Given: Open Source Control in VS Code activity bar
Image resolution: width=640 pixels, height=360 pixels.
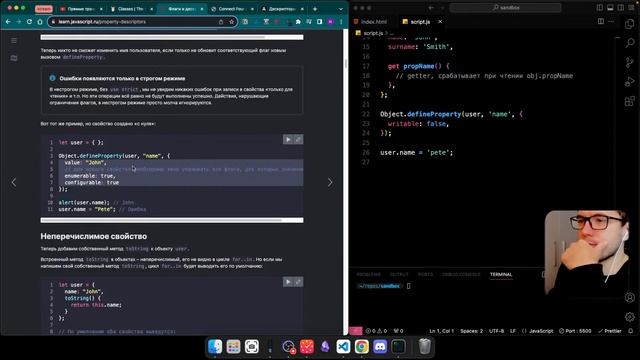Looking at the screenshot, I should click(x=630, y=62).
